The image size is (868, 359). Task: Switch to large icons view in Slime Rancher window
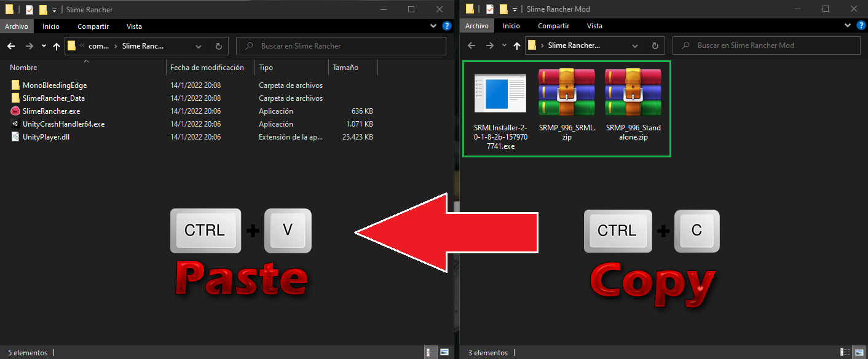[444, 353]
